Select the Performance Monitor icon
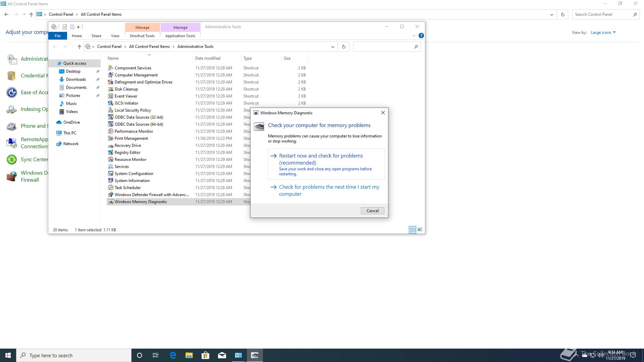644x362 pixels. tap(110, 131)
